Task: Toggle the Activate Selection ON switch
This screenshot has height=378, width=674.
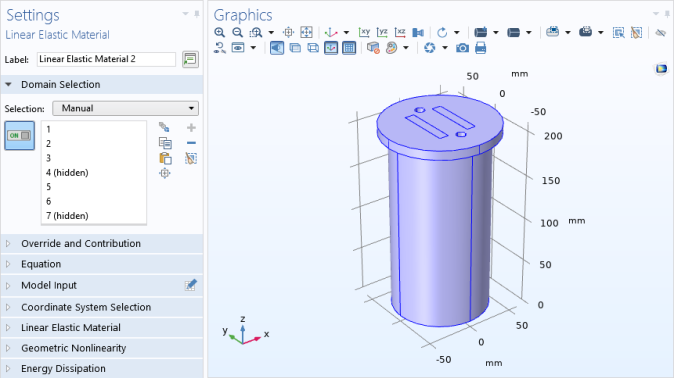Action: (x=19, y=135)
